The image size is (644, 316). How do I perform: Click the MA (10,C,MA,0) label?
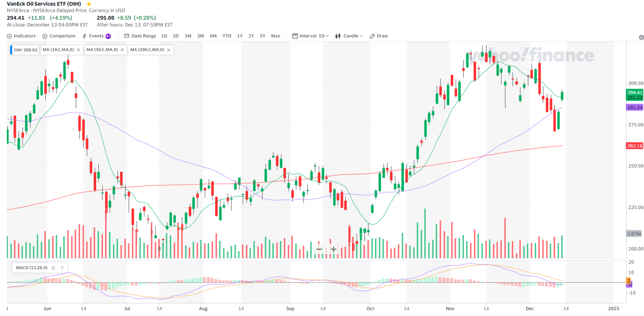[58, 50]
